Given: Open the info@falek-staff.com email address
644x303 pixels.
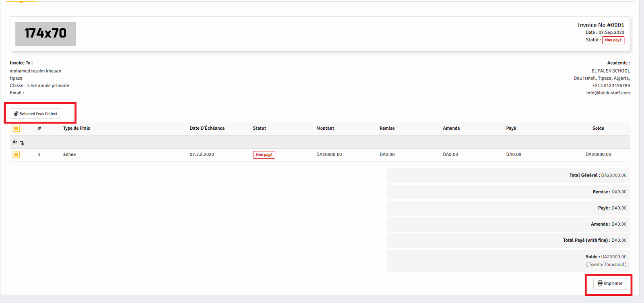Looking at the screenshot, I should (608, 93).
